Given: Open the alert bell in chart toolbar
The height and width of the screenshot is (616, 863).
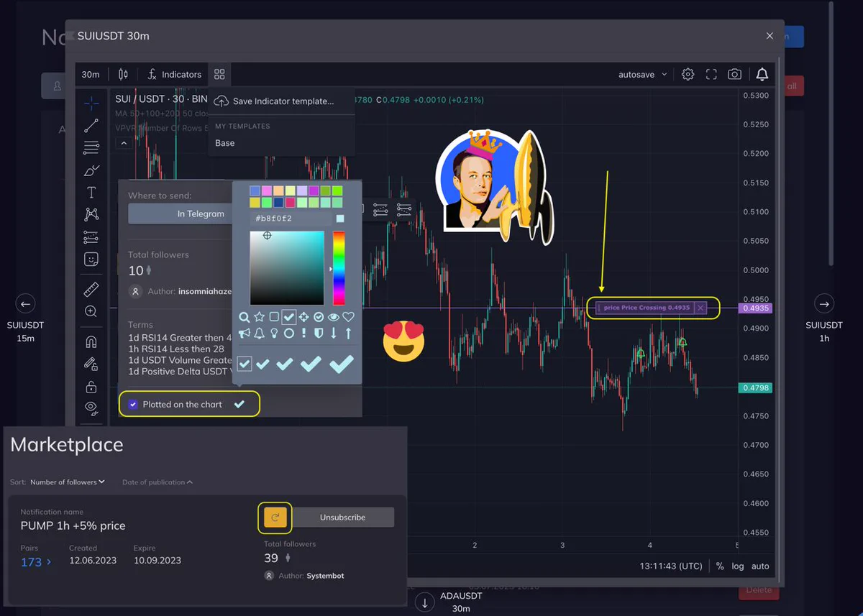Looking at the screenshot, I should (x=762, y=74).
